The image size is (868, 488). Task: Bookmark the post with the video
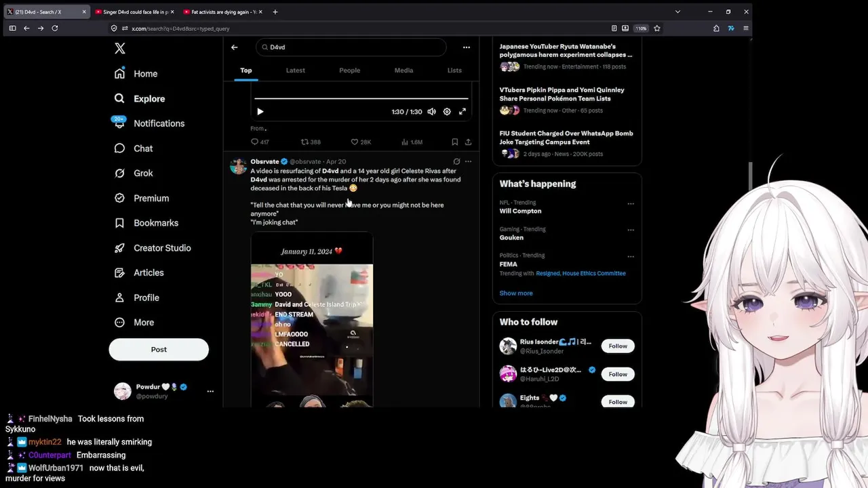pos(454,142)
